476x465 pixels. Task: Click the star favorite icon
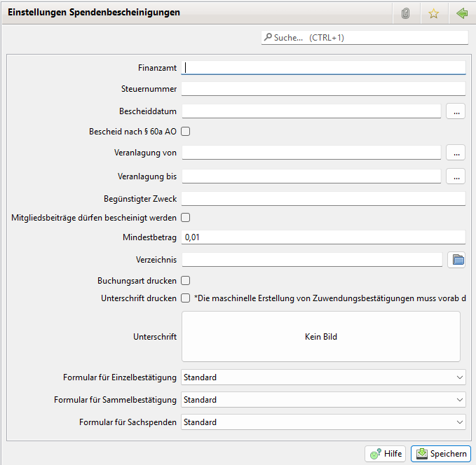[x=433, y=13]
